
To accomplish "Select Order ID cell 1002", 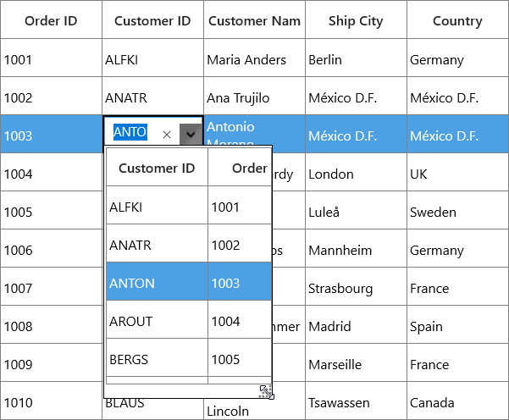I will (x=52, y=97).
